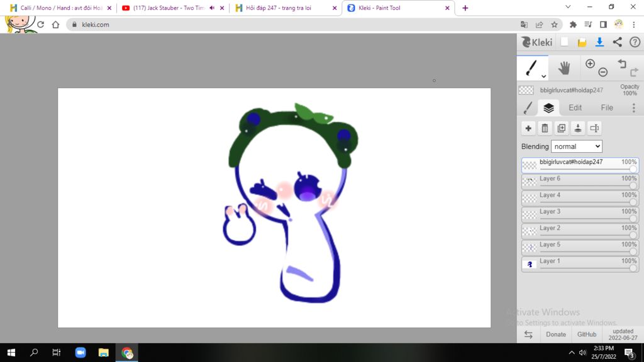This screenshot has height=362, width=644.
Task: Open the Chrome three-dot menu
Action: point(634,25)
